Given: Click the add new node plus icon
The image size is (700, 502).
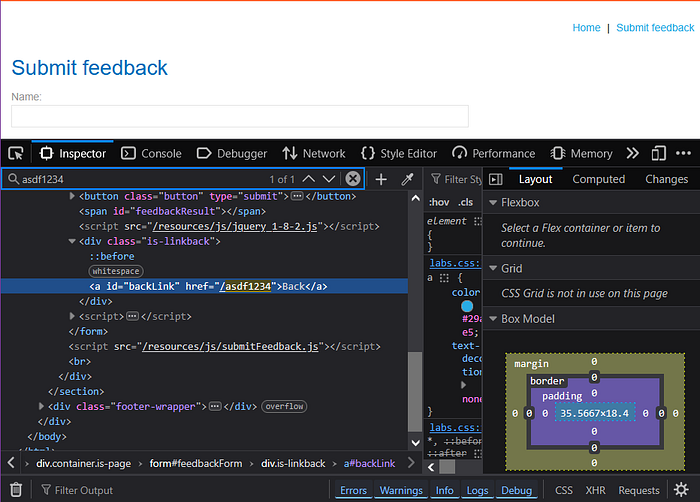Looking at the screenshot, I should click(x=381, y=180).
